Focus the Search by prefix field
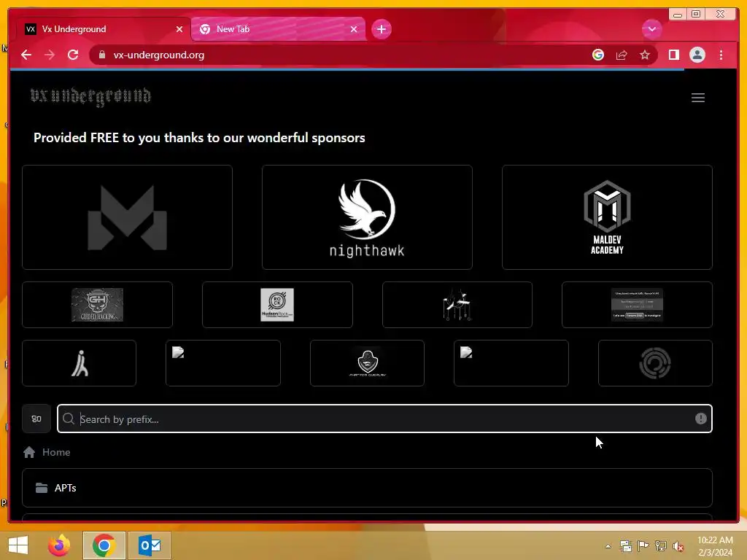The image size is (747, 560). point(384,419)
